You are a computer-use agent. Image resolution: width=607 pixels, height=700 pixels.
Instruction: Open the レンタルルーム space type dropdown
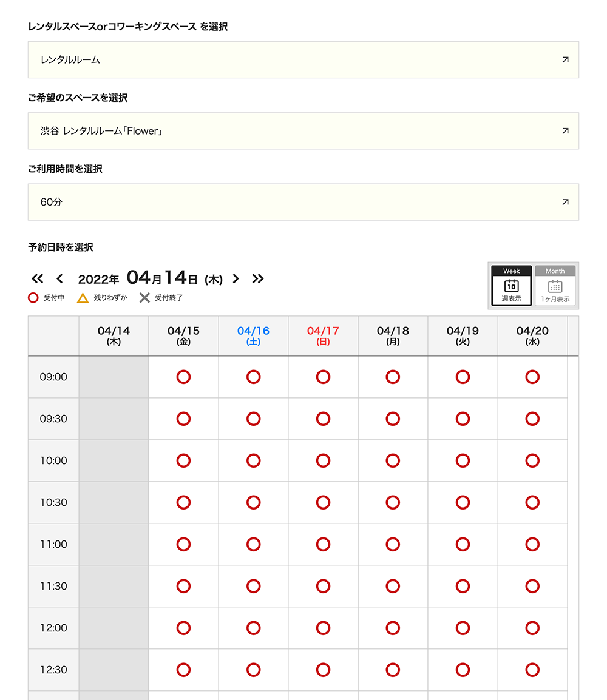(303, 60)
